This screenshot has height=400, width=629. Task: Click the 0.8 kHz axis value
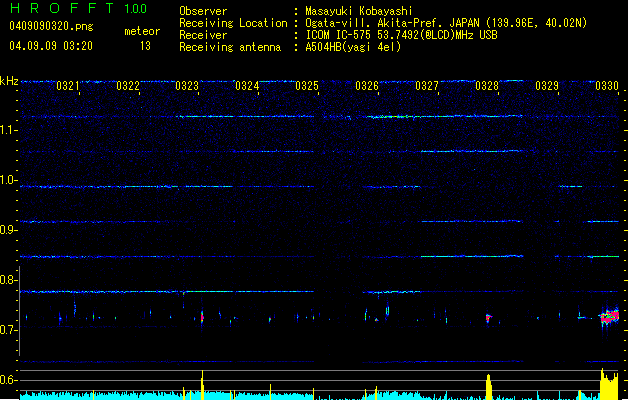tap(9, 280)
